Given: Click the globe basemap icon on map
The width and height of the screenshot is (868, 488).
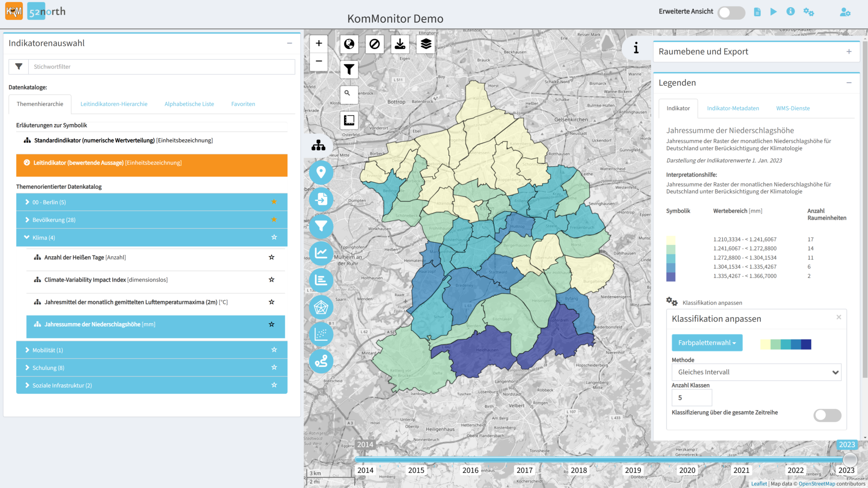Looking at the screenshot, I should [349, 44].
